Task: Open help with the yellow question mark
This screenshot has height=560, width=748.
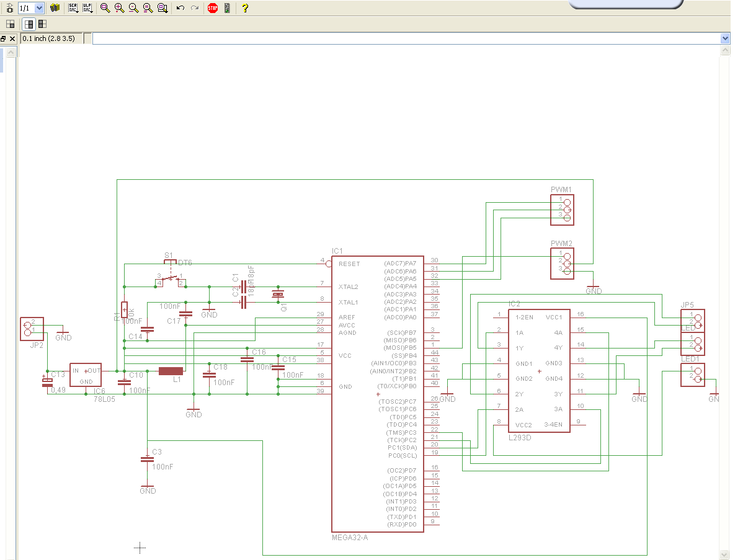Action: click(245, 8)
